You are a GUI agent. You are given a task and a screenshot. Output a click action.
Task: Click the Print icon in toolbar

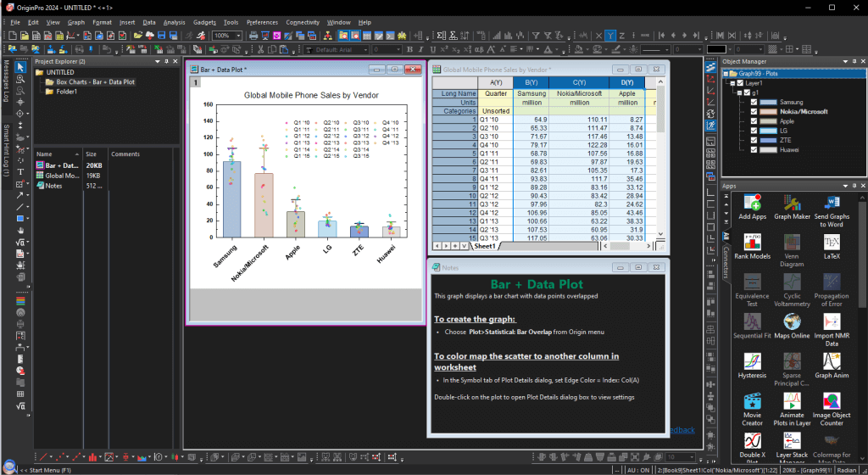pos(253,36)
